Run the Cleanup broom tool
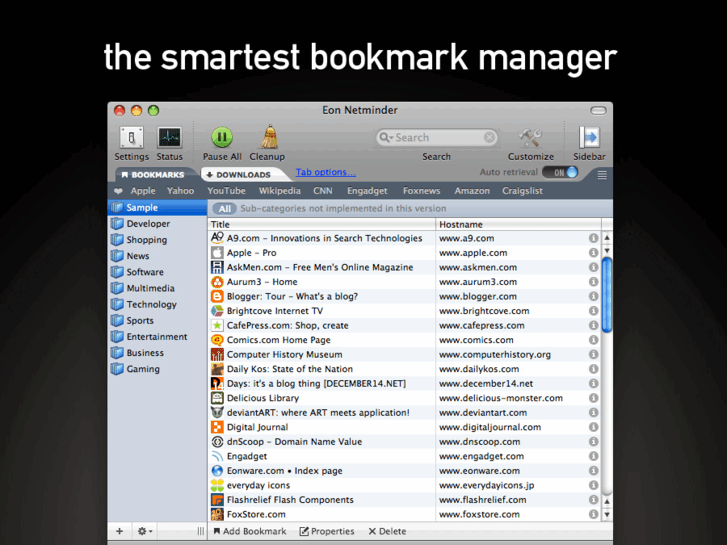Viewport: 727px width, 545px height. click(269, 137)
